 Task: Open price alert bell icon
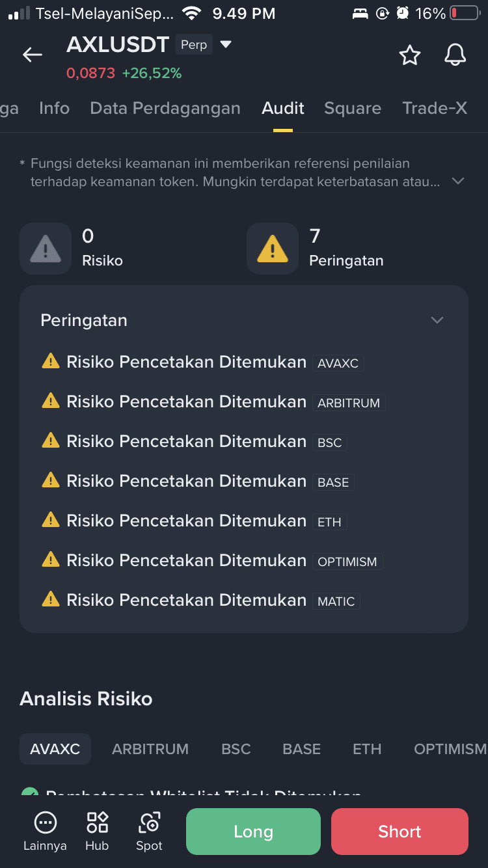point(455,55)
